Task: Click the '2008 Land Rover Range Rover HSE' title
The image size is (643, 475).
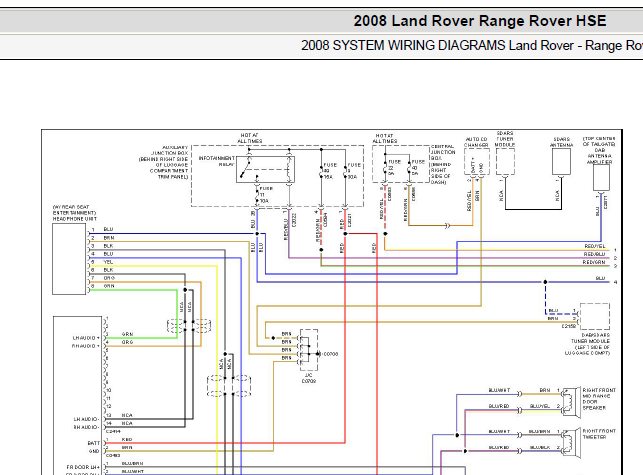Action: click(480, 21)
